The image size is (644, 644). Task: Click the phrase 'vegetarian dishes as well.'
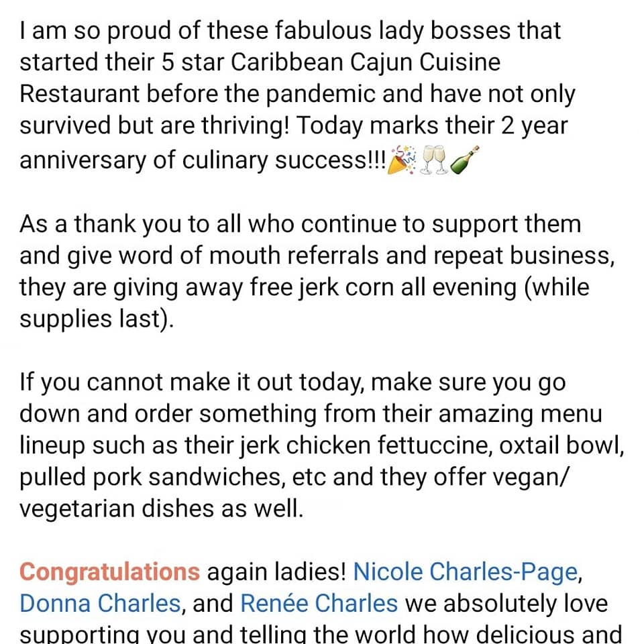coord(162,510)
